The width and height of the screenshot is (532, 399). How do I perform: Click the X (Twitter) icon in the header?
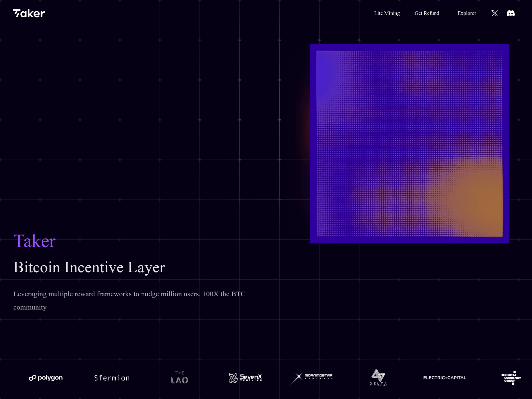494,13
